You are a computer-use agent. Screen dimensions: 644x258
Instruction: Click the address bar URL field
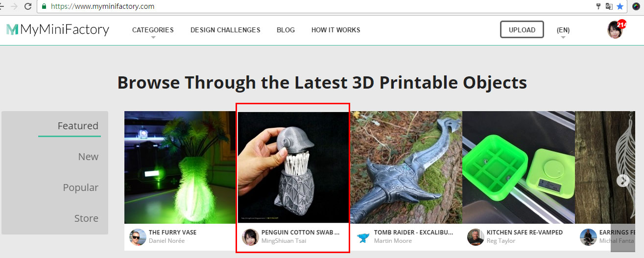point(313,6)
